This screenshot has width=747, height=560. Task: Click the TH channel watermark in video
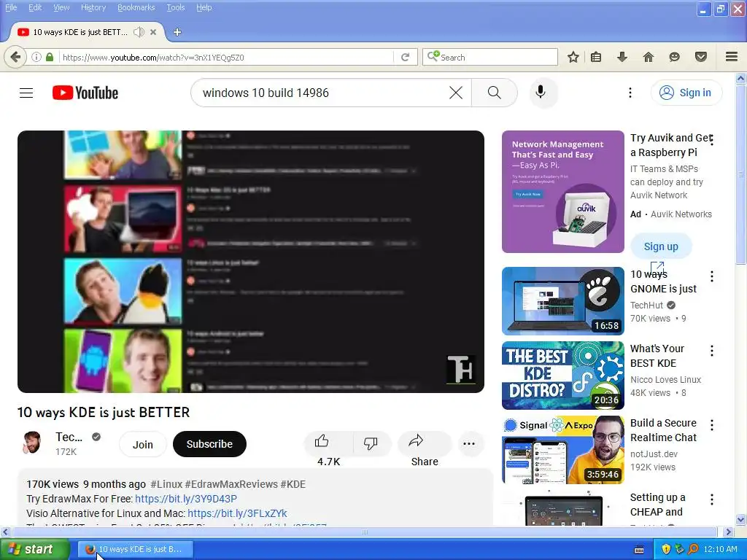pos(460,369)
